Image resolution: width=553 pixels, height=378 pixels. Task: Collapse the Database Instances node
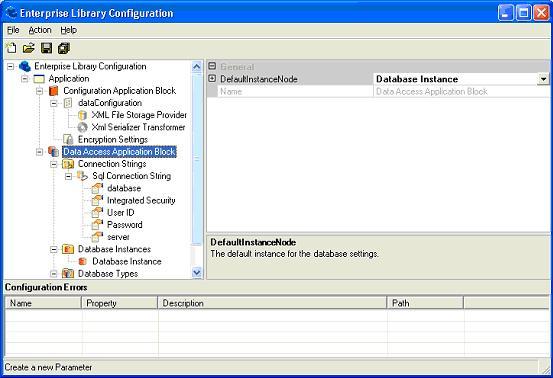(x=54, y=249)
